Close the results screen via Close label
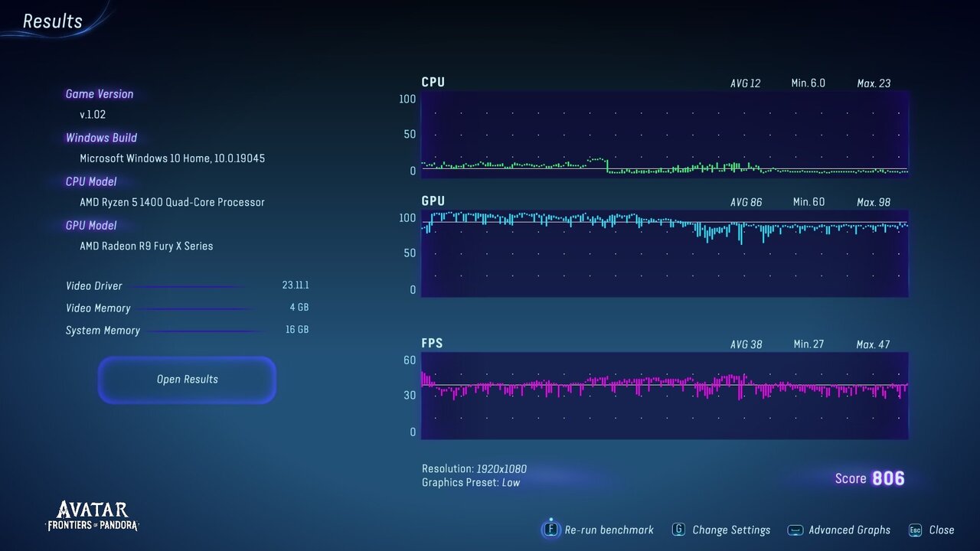The height and width of the screenshot is (551, 980). point(941,530)
